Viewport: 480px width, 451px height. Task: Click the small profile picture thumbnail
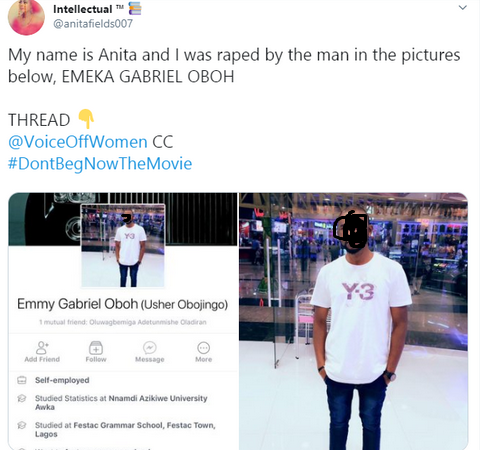(x=123, y=246)
